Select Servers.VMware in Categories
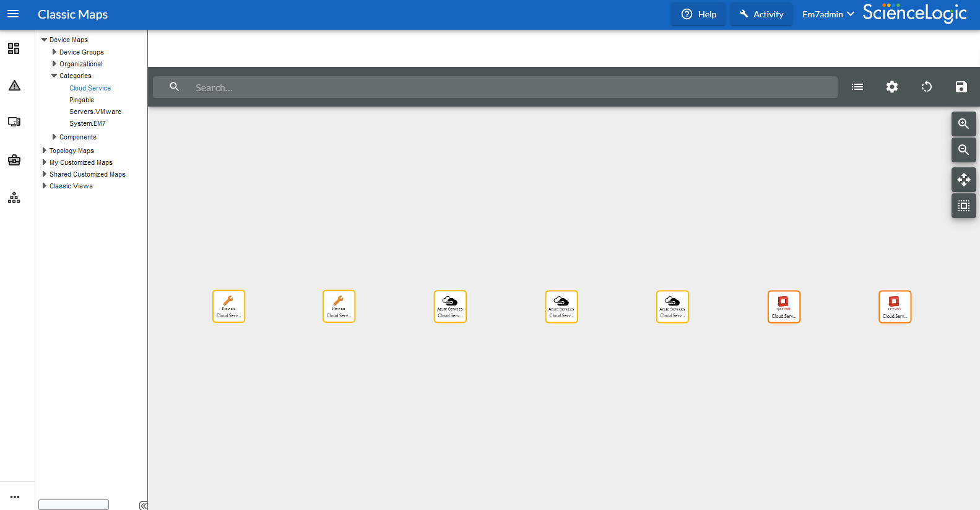 pos(95,112)
